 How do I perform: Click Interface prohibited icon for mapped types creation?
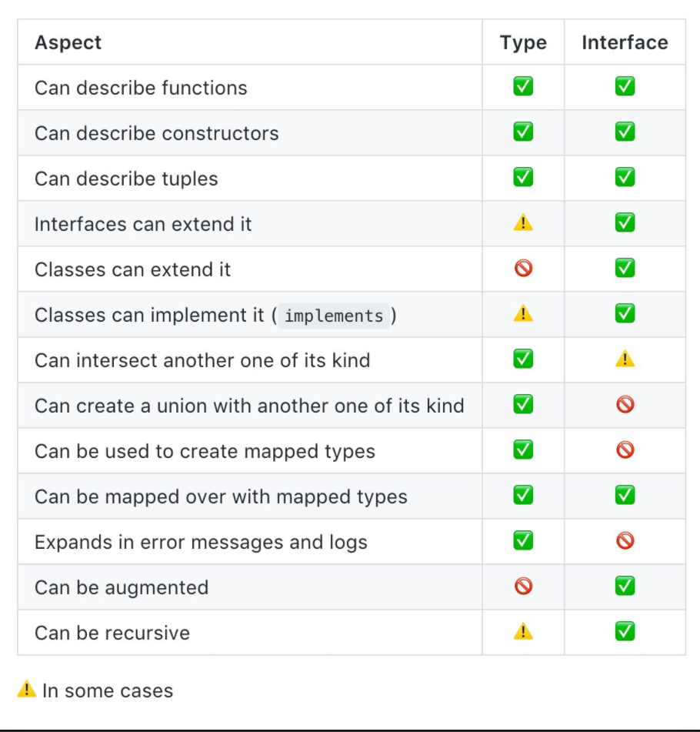point(625,450)
